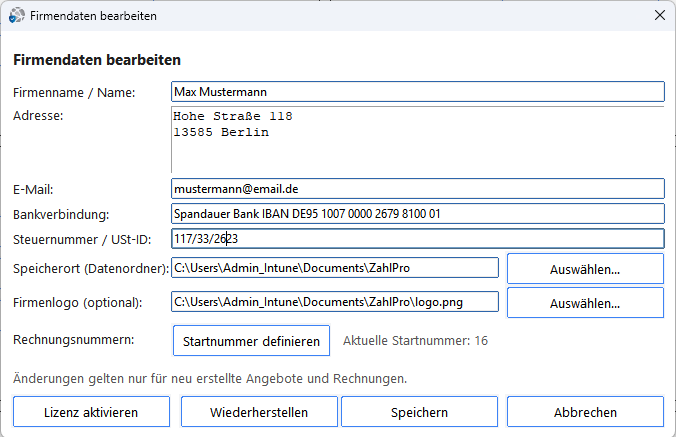The height and width of the screenshot is (437, 676).
Task: Click into the Firmenname / Name field
Action: 417,92
